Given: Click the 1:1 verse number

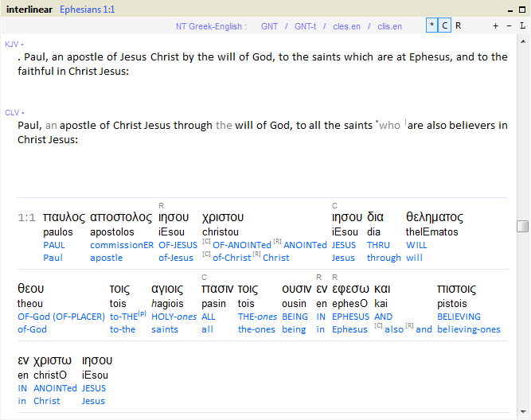Looking at the screenshot, I should [26, 218].
